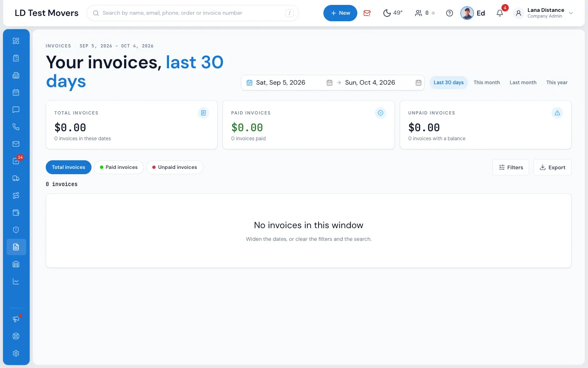Open calendar picker for end date
The width and height of the screenshot is (588, 368).
[419, 83]
